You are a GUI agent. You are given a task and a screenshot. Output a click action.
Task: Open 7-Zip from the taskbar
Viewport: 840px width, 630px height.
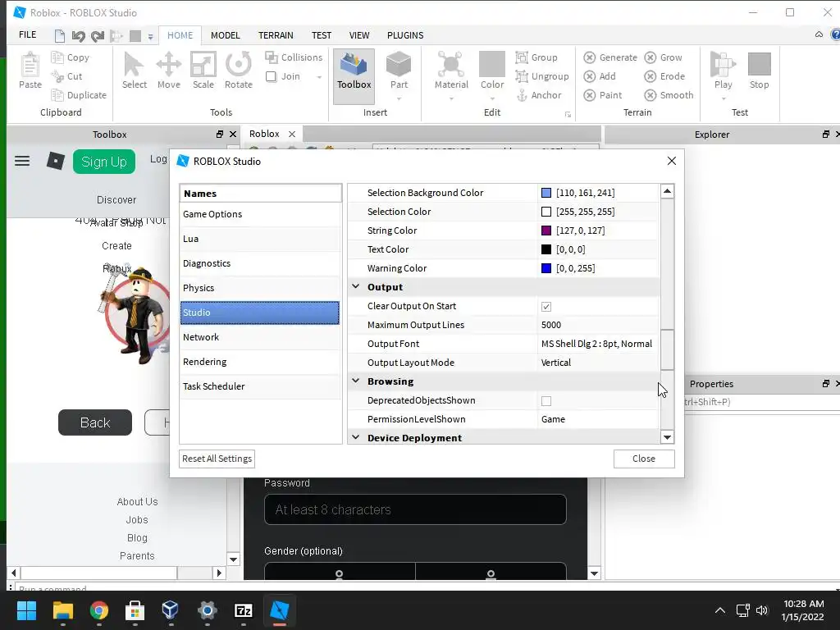coord(243,610)
